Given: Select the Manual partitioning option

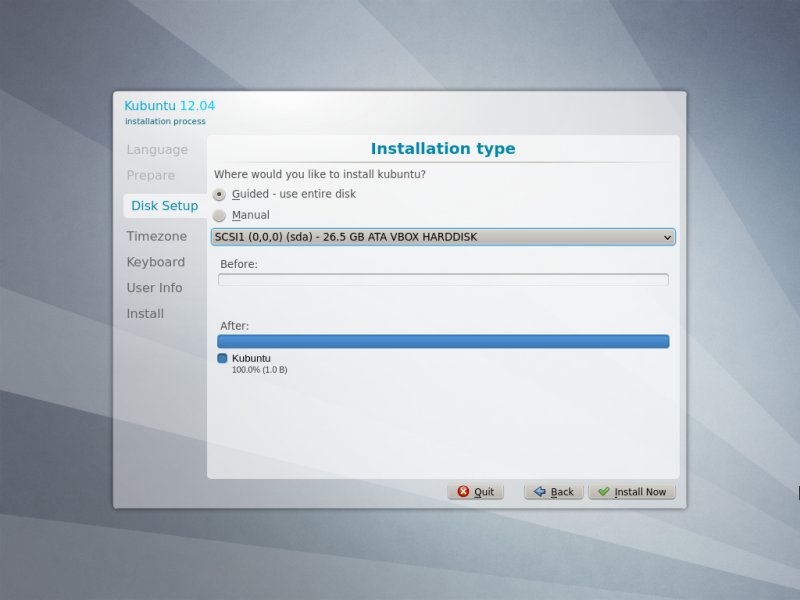Looking at the screenshot, I should coord(241,215).
